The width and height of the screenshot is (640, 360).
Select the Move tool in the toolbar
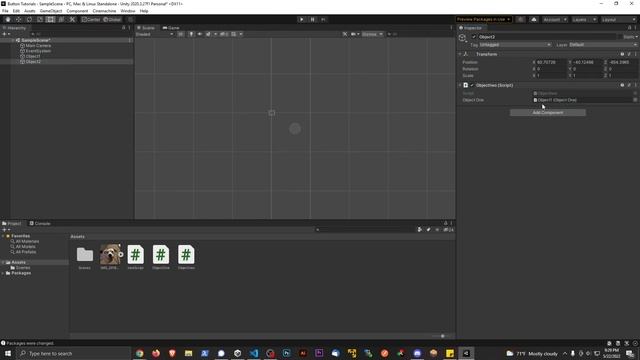18,19
